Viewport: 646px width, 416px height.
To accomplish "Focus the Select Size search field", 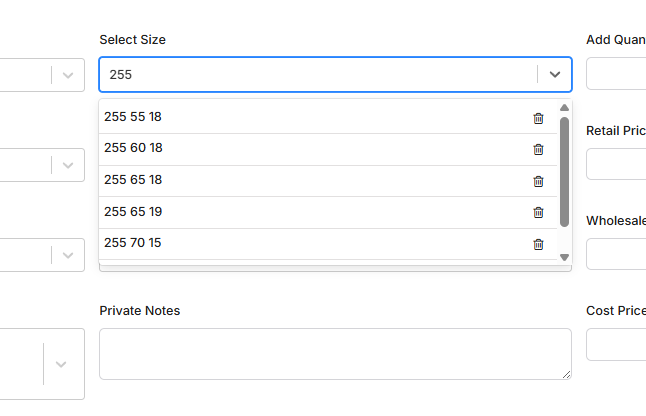I will pyautogui.click(x=318, y=75).
